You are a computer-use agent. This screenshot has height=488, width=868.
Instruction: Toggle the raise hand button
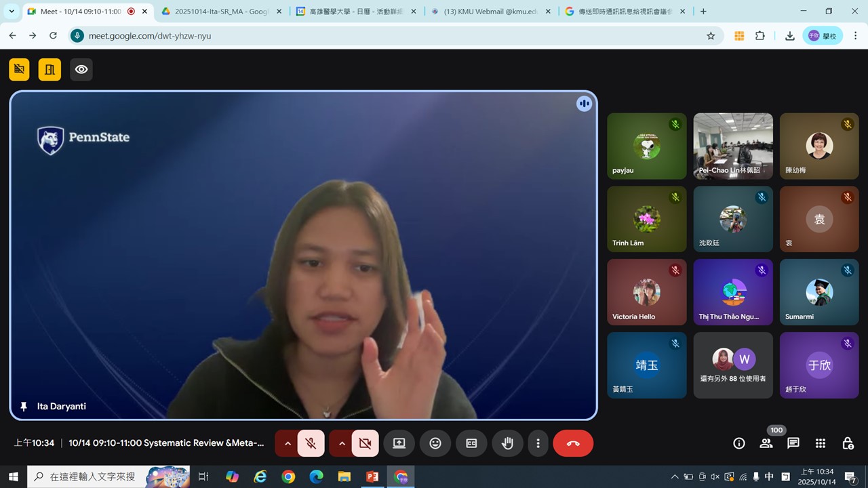click(x=507, y=443)
